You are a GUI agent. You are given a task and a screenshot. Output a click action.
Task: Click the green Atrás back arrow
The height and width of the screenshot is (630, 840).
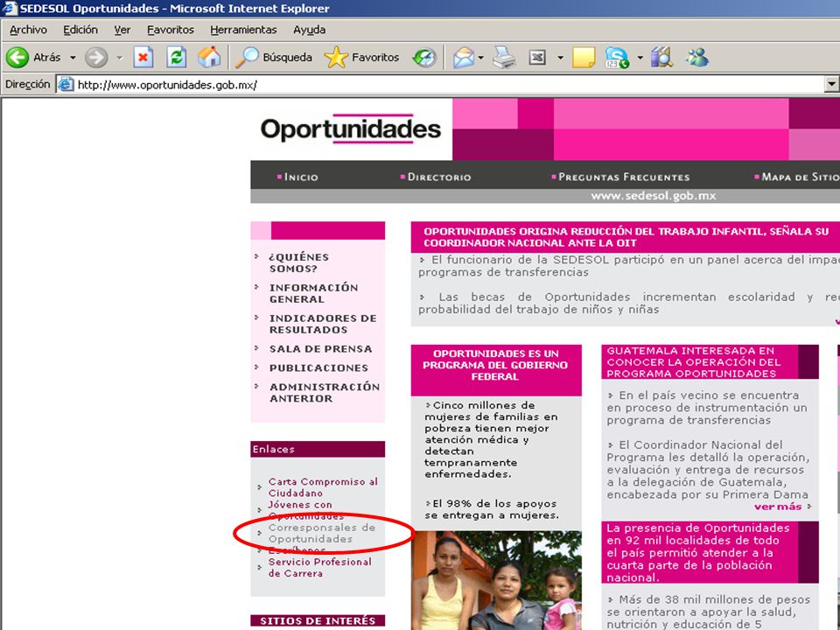coord(17,58)
